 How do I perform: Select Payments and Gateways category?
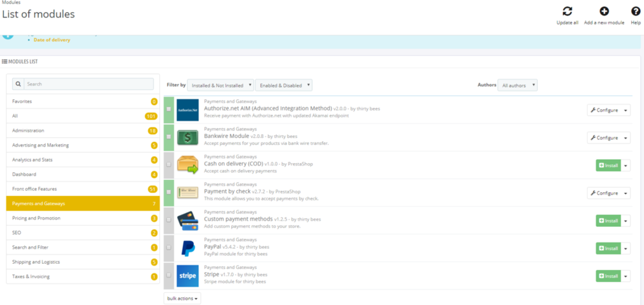pyautogui.click(x=83, y=204)
